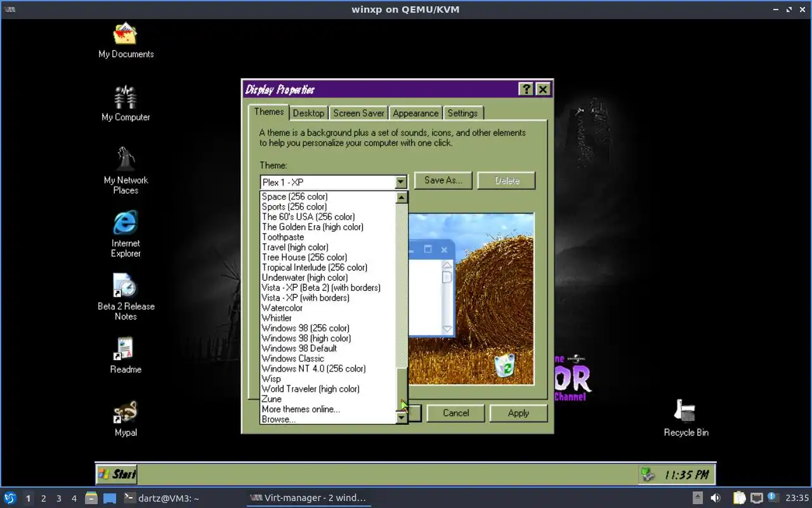The width and height of the screenshot is (812, 508).
Task: Open the Readme shortcut icon
Action: click(126, 356)
